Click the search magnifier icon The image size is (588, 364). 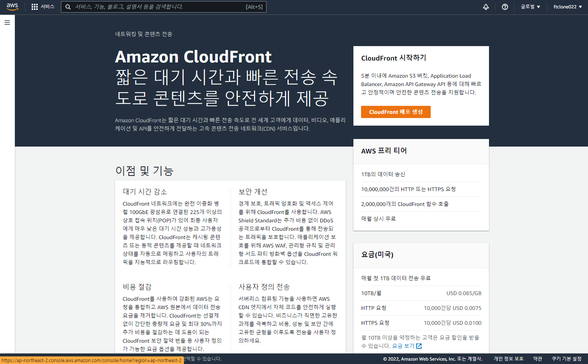coord(68,7)
